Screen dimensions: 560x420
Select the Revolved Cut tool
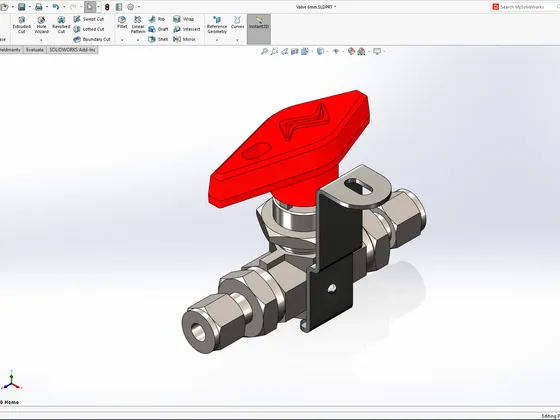tap(61, 25)
